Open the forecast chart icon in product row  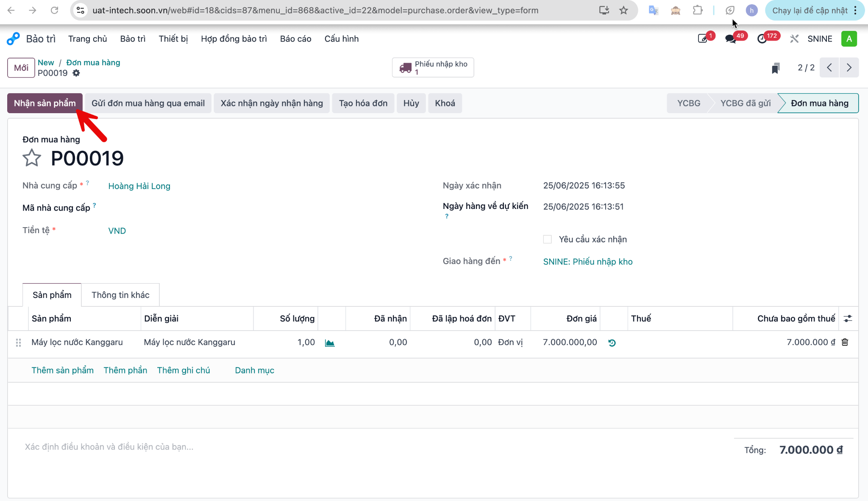click(330, 342)
